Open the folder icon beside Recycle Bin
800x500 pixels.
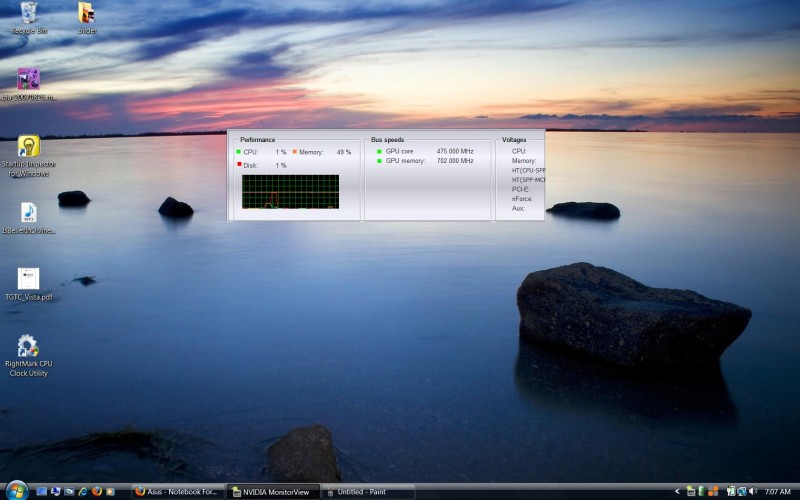[x=87, y=13]
